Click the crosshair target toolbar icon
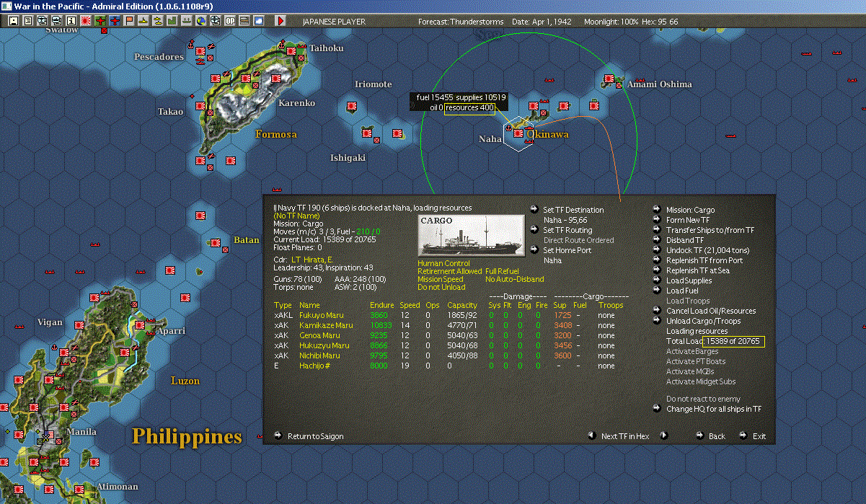 pos(215,21)
